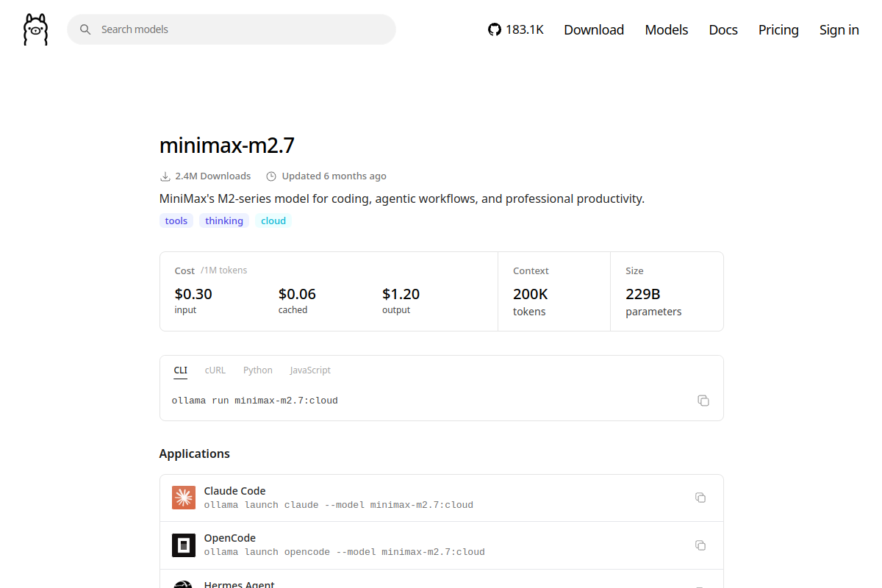882x588 pixels.
Task: Select the tools tag
Action: pyautogui.click(x=176, y=220)
